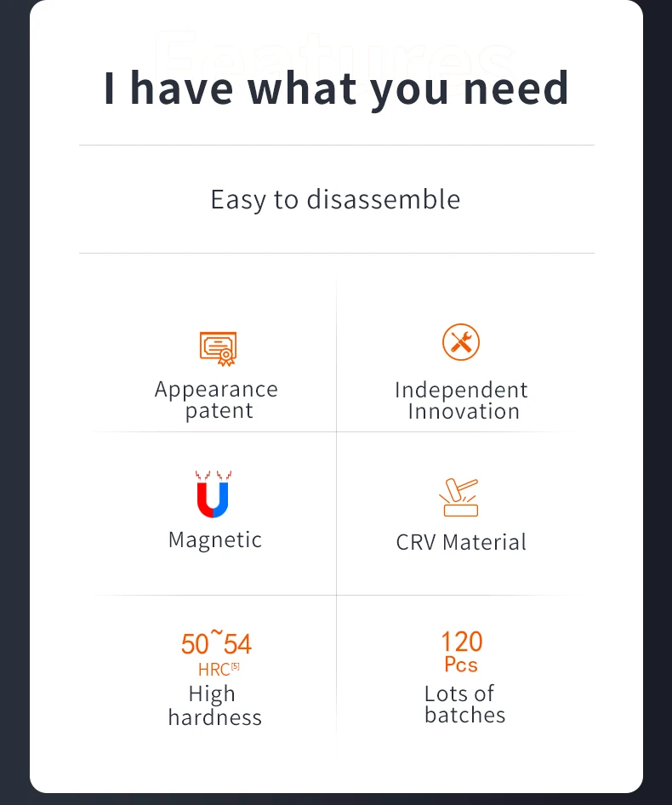Click the divider line above "Easy to disassemble"
Viewport: 672px width, 805px height.
pos(336,146)
